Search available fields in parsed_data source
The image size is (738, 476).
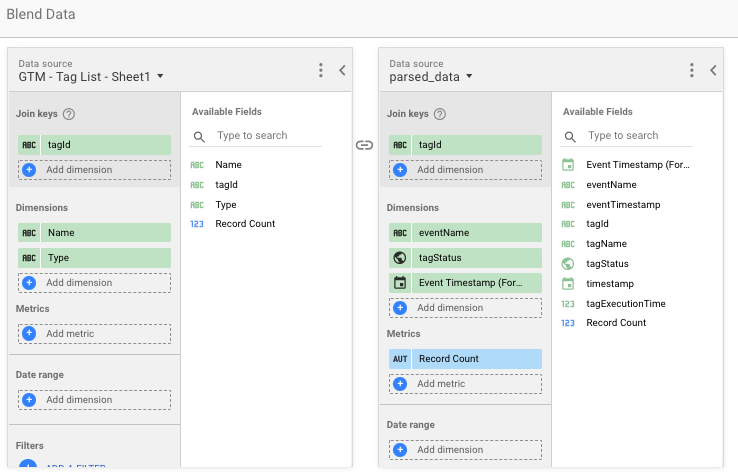point(638,136)
